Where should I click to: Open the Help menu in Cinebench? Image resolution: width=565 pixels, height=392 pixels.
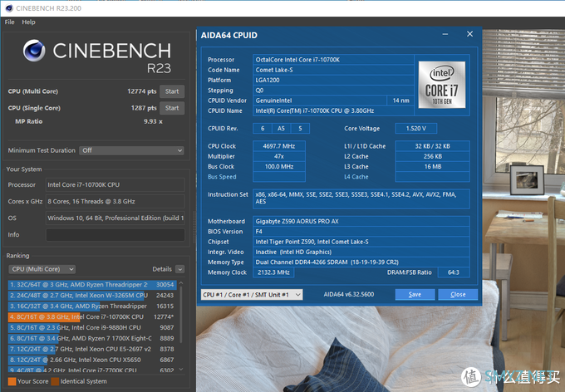coord(28,22)
